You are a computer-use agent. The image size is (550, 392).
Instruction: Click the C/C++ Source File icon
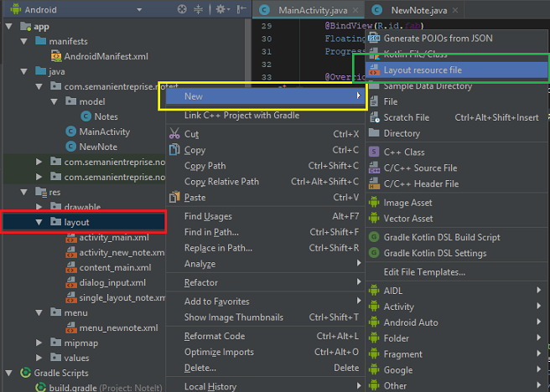[374, 168]
